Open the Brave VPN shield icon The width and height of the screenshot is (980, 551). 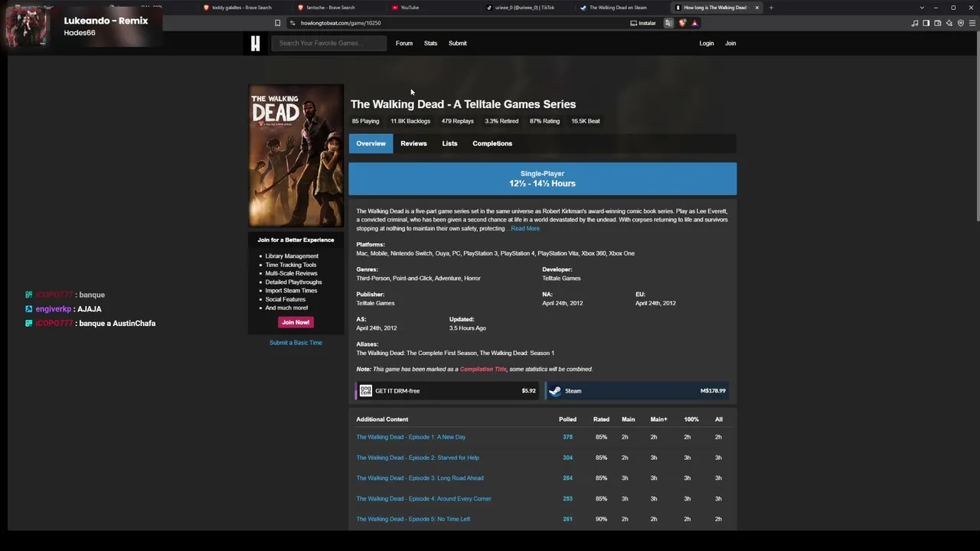[960, 23]
